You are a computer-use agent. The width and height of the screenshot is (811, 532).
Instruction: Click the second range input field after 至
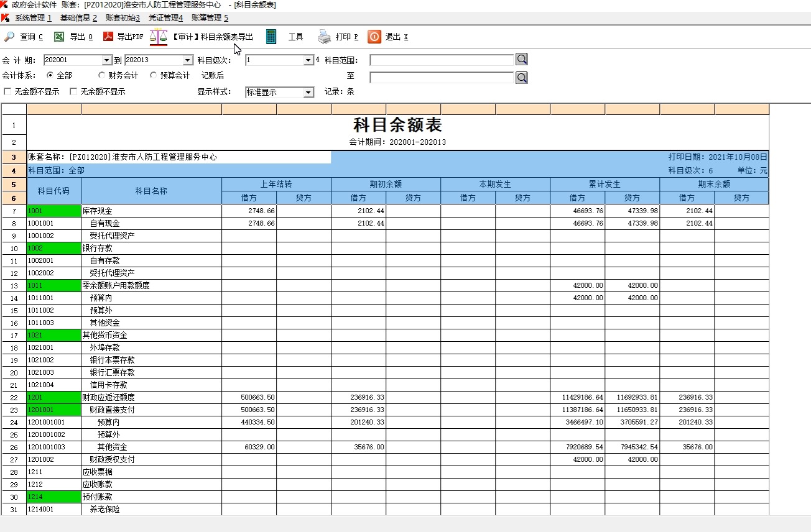[x=442, y=77]
